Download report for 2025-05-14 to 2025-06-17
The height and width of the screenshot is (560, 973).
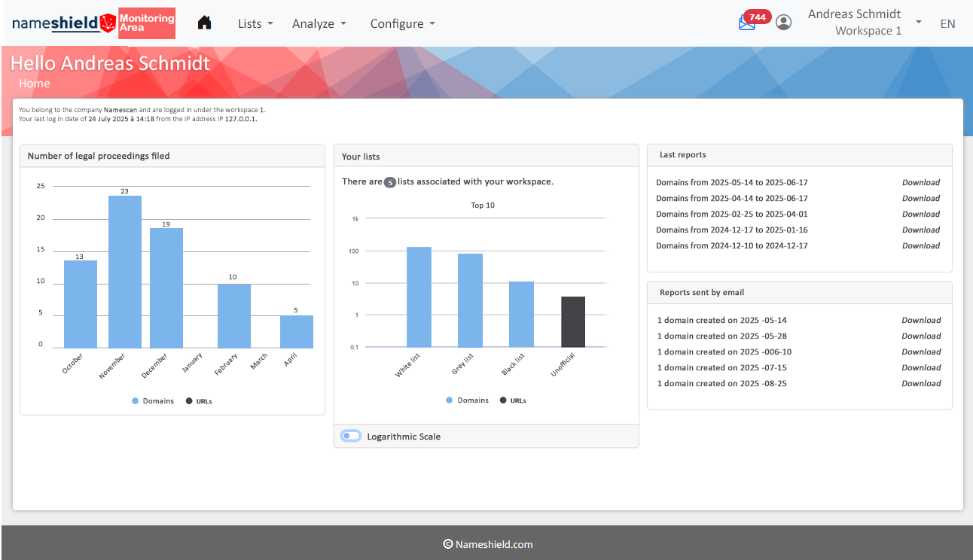[920, 182]
